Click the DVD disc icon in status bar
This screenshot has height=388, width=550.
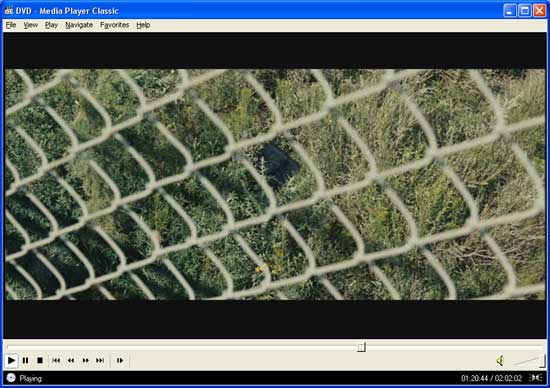[x=11, y=378]
